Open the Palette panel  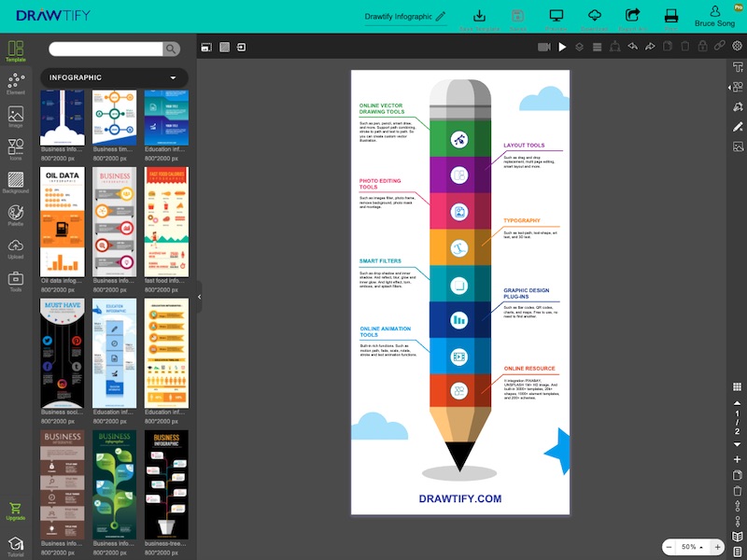(15, 217)
